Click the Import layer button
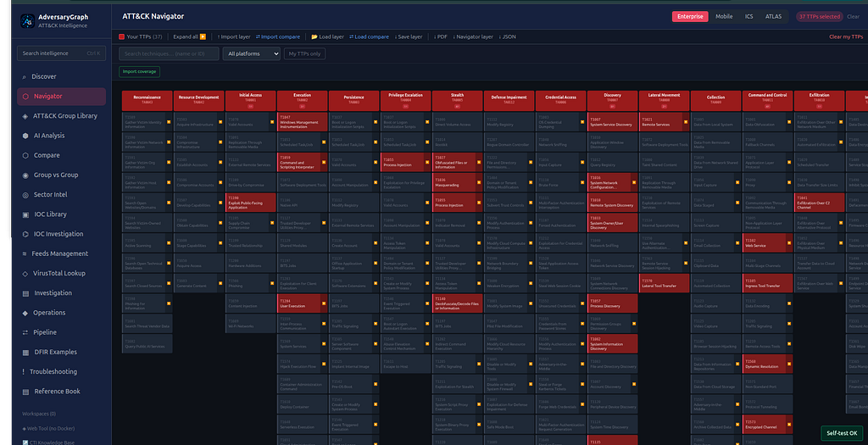The height and width of the screenshot is (445, 868). pos(234,37)
